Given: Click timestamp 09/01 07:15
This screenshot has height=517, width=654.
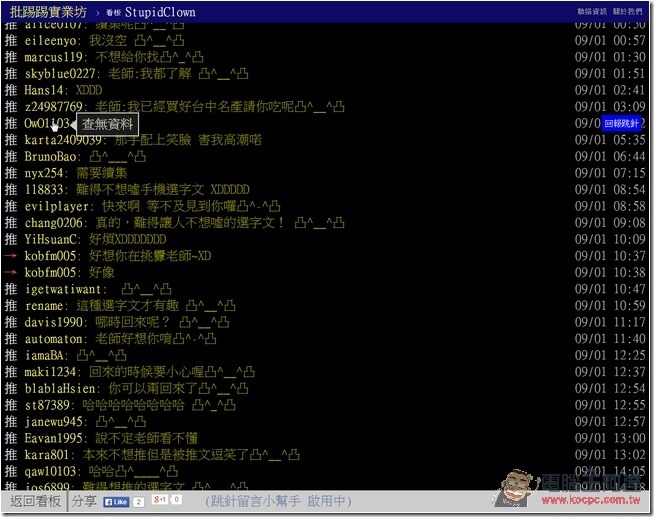Looking at the screenshot, I should pos(610,173).
